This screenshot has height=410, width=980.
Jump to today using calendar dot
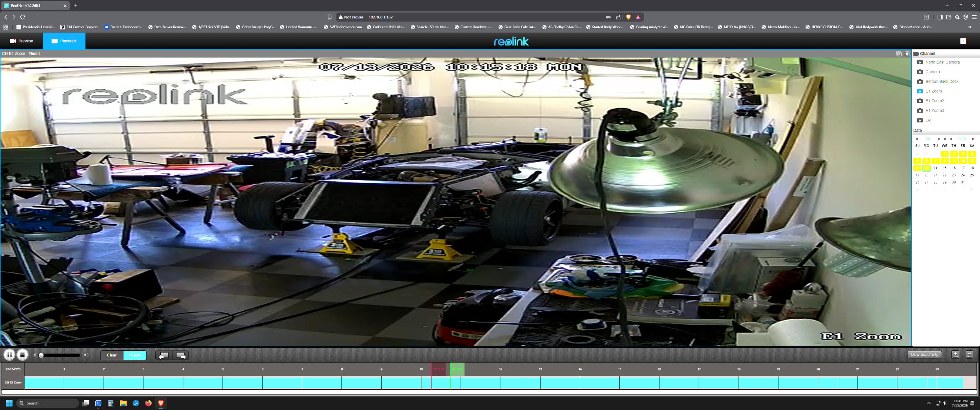[x=945, y=139]
